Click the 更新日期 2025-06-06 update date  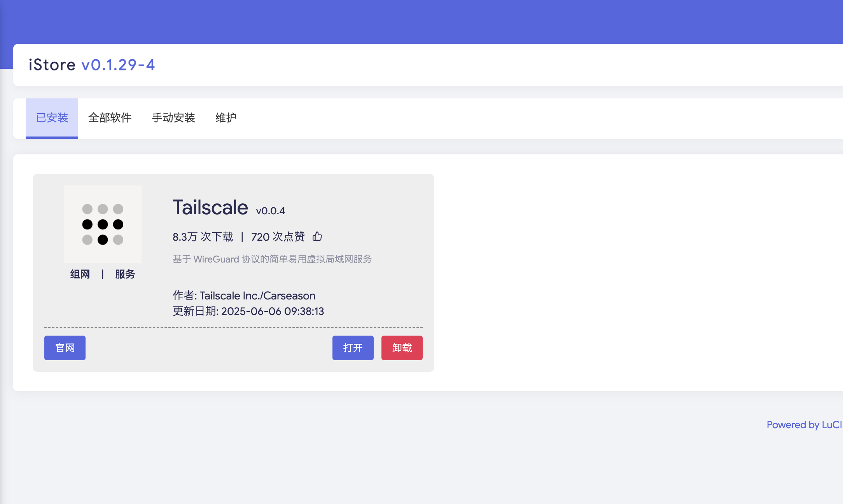click(248, 311)
